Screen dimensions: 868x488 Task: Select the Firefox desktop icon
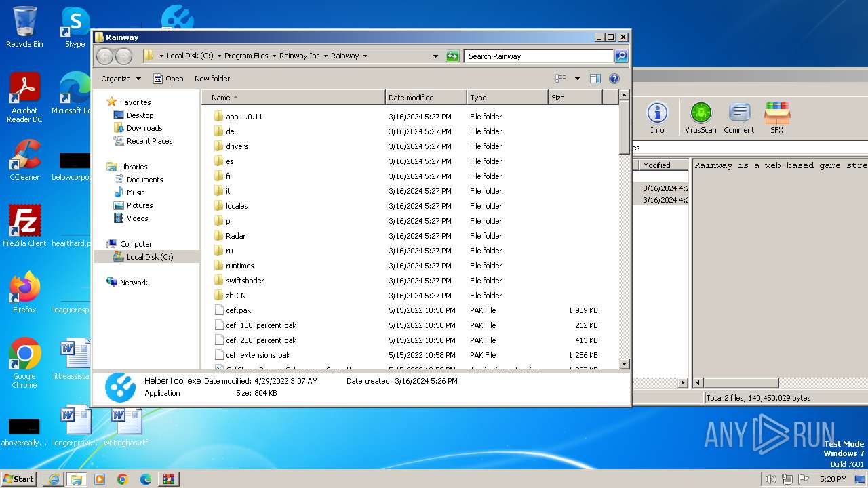pyautogui.click(x=24, y=293)
